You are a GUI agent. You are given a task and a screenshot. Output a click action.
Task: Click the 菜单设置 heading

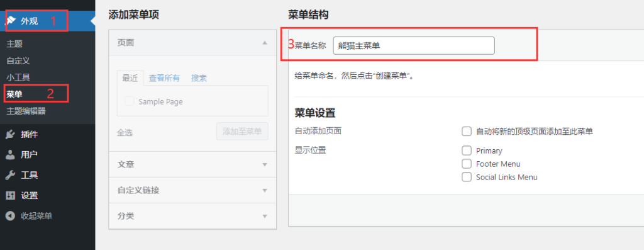click(315, 113)
